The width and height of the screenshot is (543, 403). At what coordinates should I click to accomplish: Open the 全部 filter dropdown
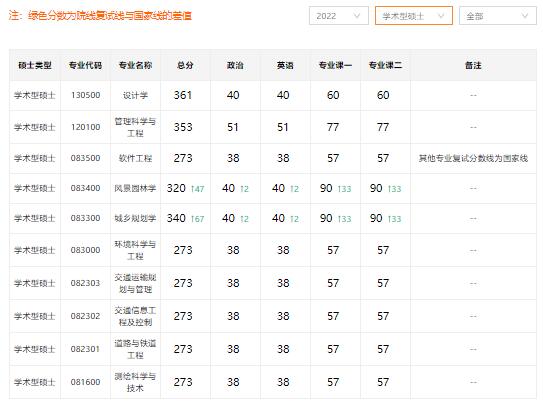[x=498, y=16]
